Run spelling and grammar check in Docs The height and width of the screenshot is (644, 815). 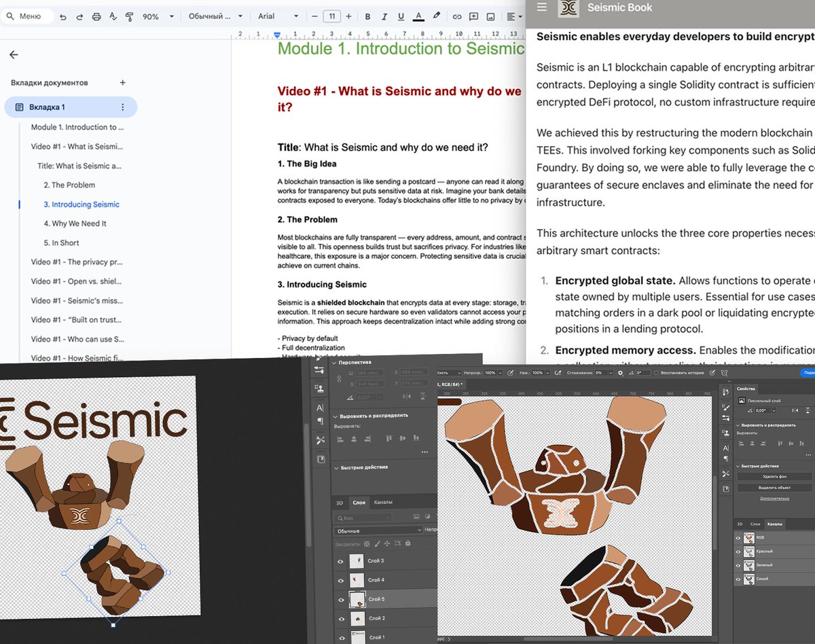[113, 16]
